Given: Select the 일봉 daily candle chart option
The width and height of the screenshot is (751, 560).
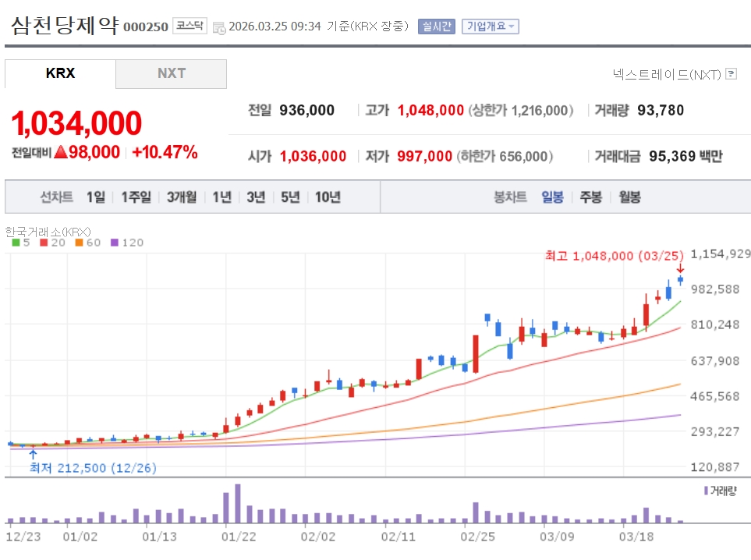Looking at the screenshot, I should pos(552,197).
